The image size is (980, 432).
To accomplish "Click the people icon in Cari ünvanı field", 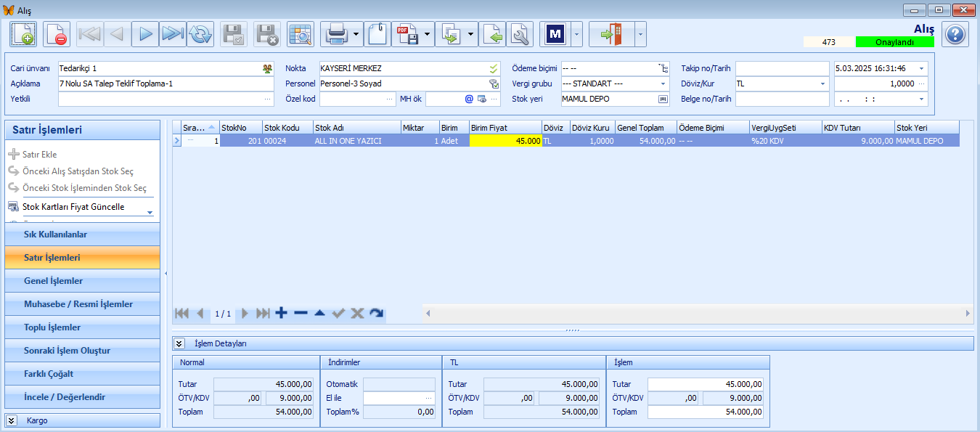I will pyautogui.click(x=267, y=68).
